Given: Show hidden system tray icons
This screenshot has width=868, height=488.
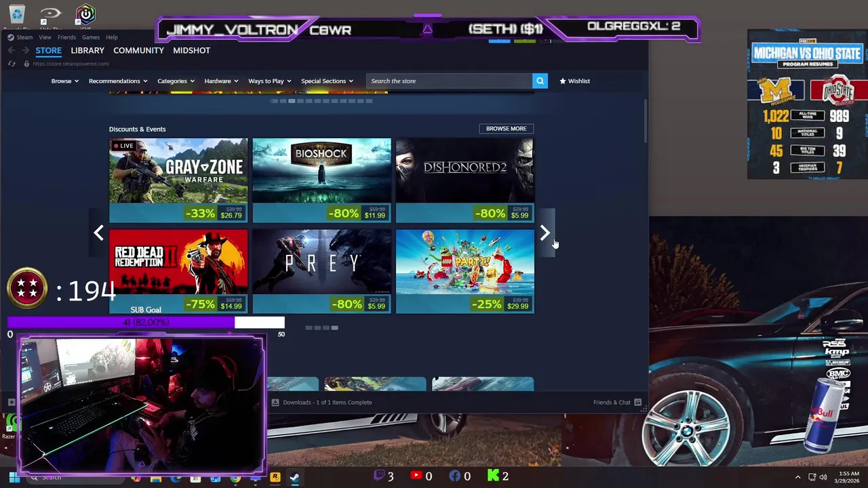Looking at the screenshot, I should (797, 477).
